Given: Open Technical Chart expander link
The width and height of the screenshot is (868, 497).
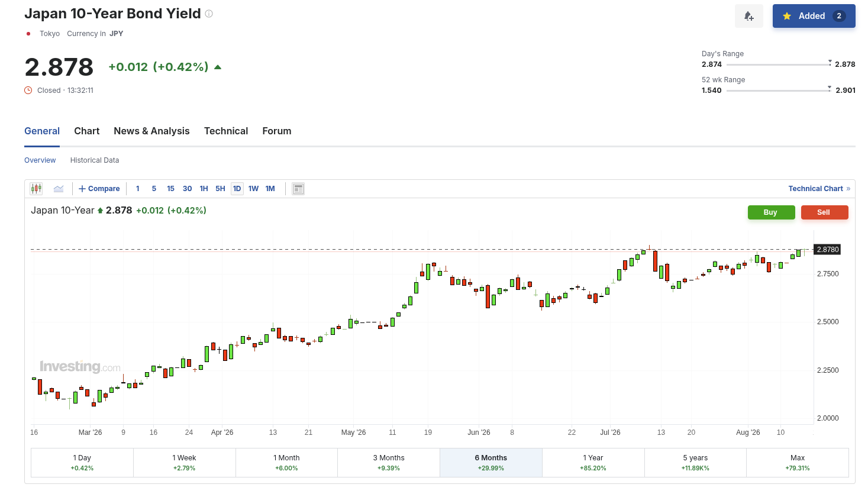Looking at the screenshot, I should [819, 189].
